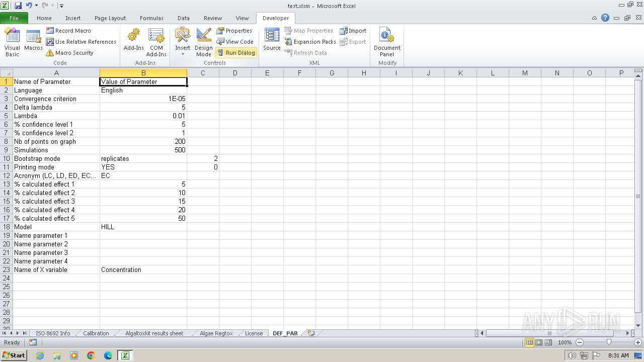This screenshot has width=644, height=362.
Task: Save the workbook from Quick Access Toolbar
Action: 18,6
